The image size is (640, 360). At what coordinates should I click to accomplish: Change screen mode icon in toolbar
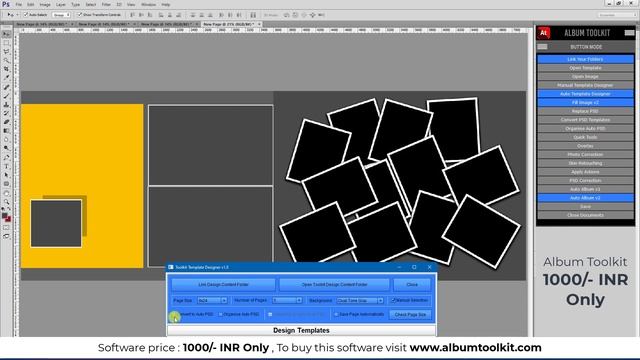point(6,236)
